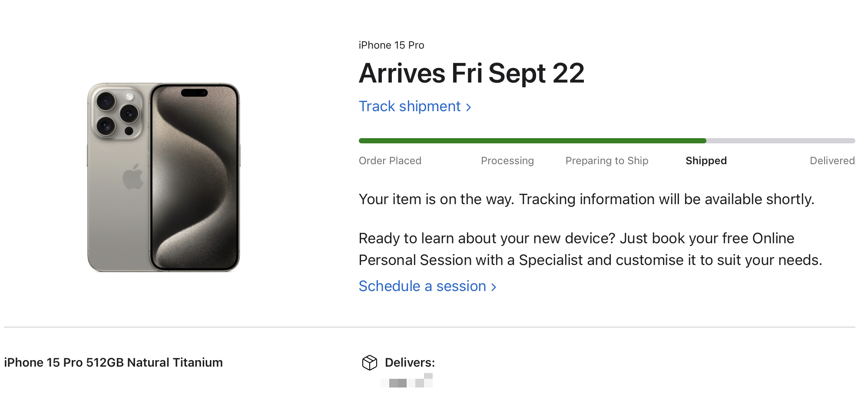
Task: Click the small iPhone 15 Pro label above heading
Action: [391, 45]
